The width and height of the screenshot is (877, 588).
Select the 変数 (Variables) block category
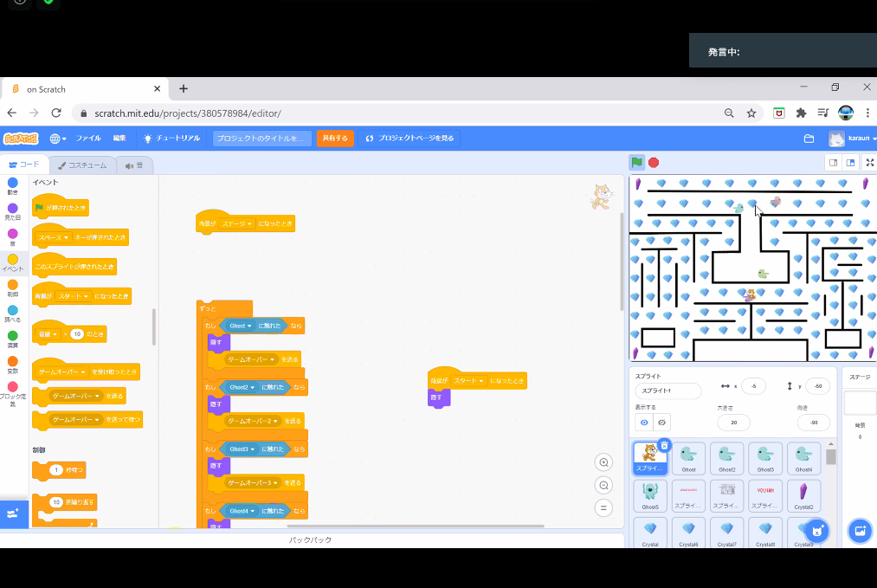13,365
